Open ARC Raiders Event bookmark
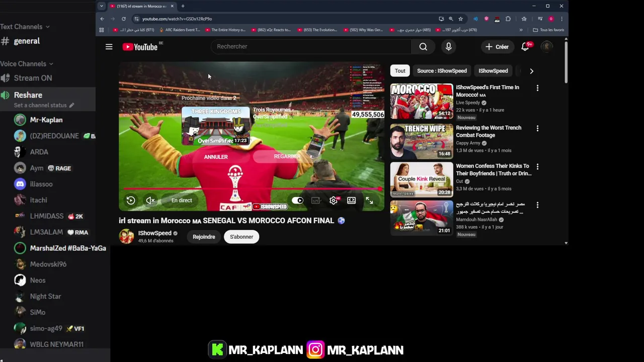The width and height of the screenshot is (644, 362). [x=179, y=30]
